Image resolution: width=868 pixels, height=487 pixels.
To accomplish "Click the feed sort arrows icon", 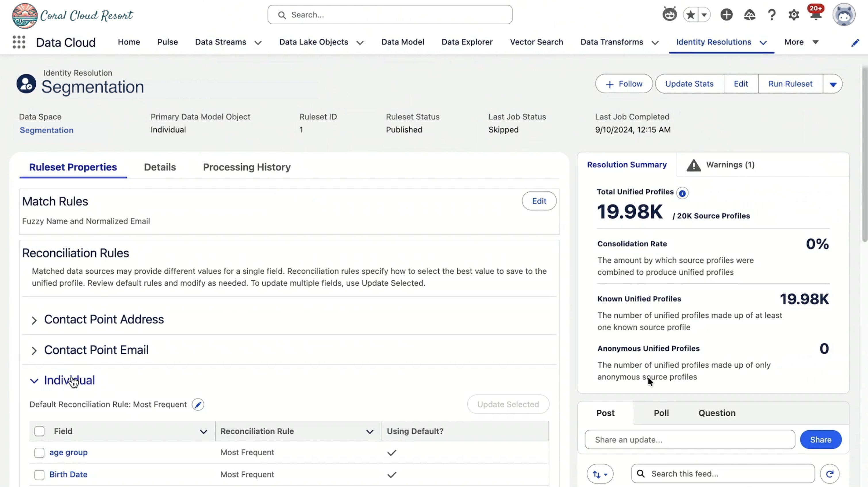I will [600, 474].
